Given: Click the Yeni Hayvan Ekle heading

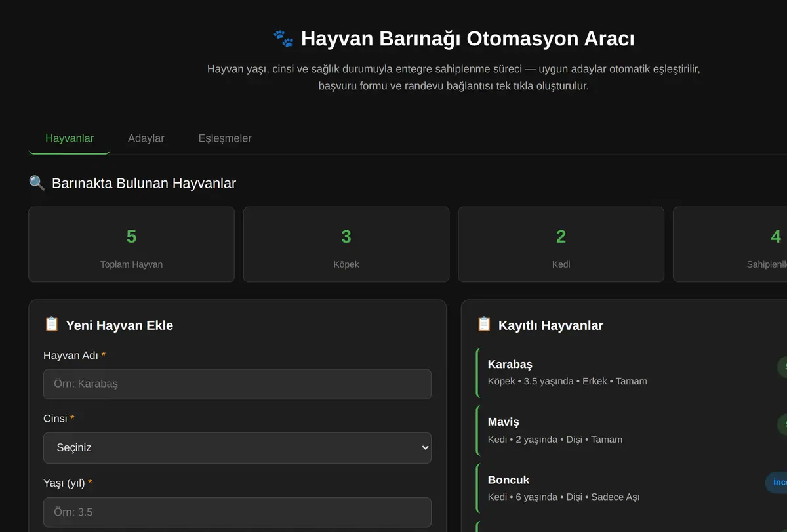Looking at the screenshot, I should point(119,325).
